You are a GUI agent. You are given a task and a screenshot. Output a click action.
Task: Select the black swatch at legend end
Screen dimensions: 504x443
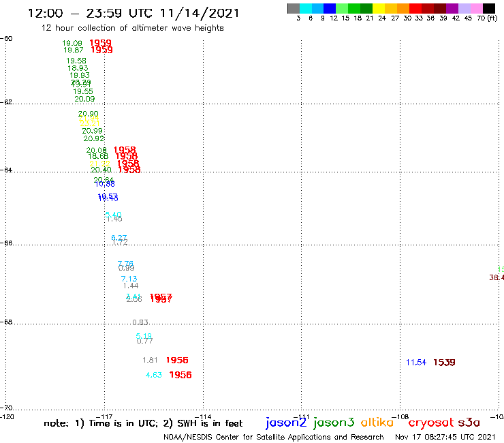(489, 8)
